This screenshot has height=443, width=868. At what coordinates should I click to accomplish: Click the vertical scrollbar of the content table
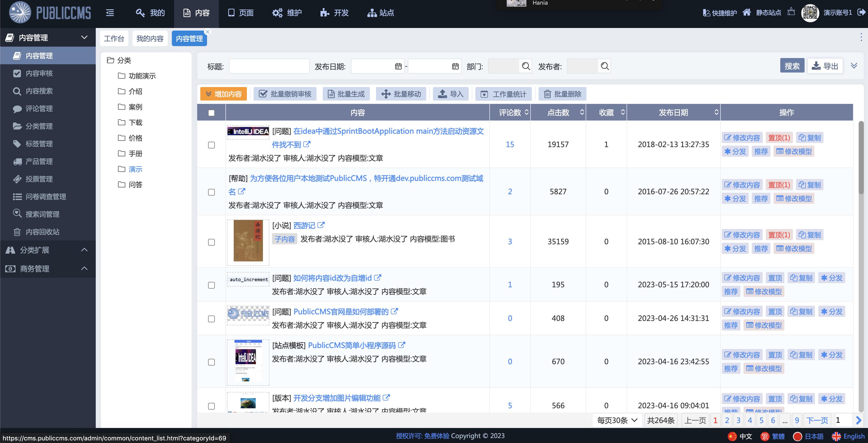861,158
